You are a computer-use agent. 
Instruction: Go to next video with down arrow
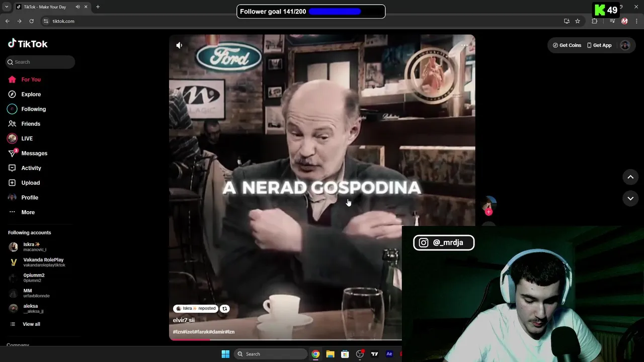tap(630, 199)
